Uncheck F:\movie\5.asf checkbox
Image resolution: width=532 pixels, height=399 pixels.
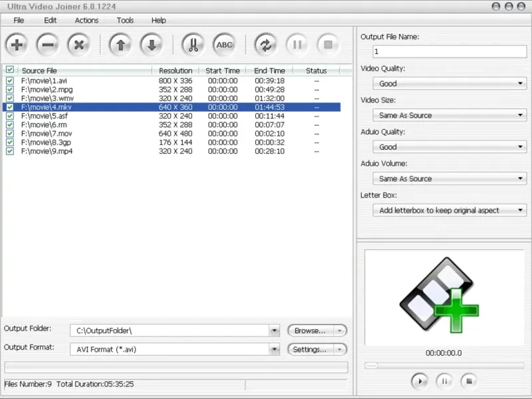coord(10,116)
